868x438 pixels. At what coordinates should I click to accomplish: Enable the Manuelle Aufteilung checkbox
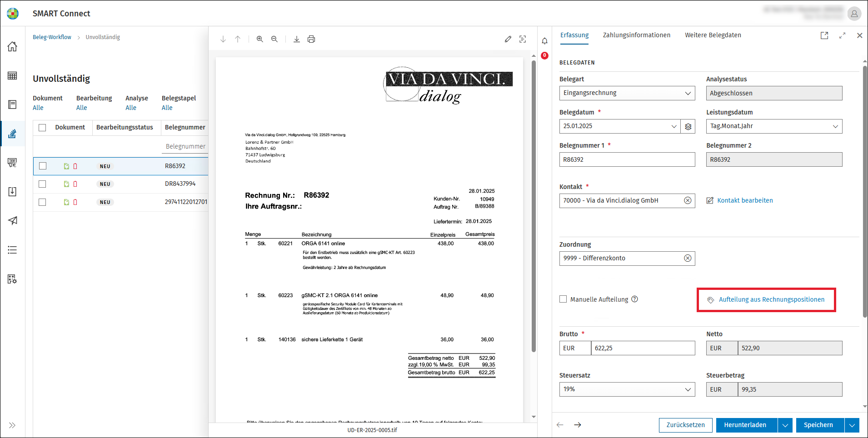563,299
